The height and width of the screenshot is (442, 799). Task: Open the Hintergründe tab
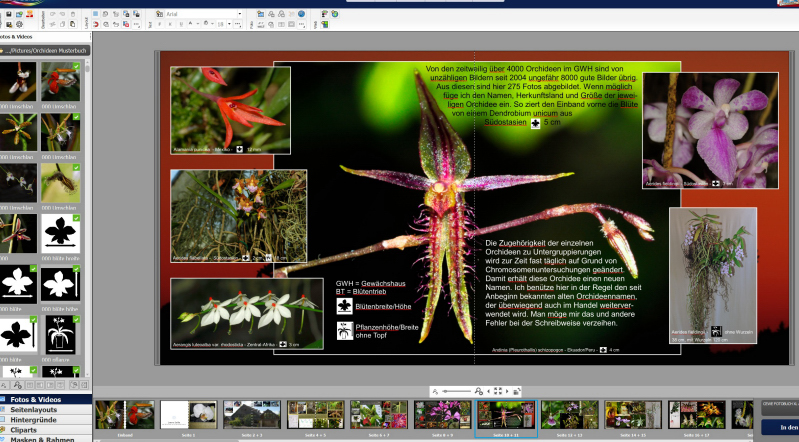pos(33,420)
